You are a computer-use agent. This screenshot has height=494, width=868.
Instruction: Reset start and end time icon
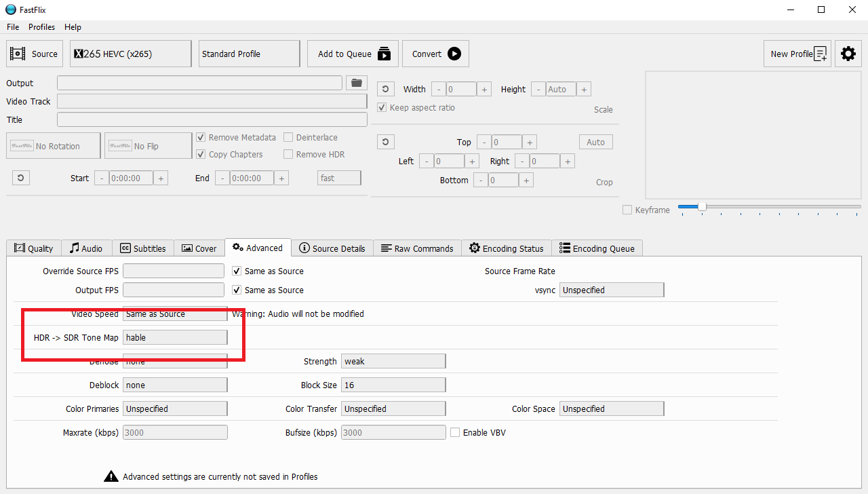tap(20, 178)
